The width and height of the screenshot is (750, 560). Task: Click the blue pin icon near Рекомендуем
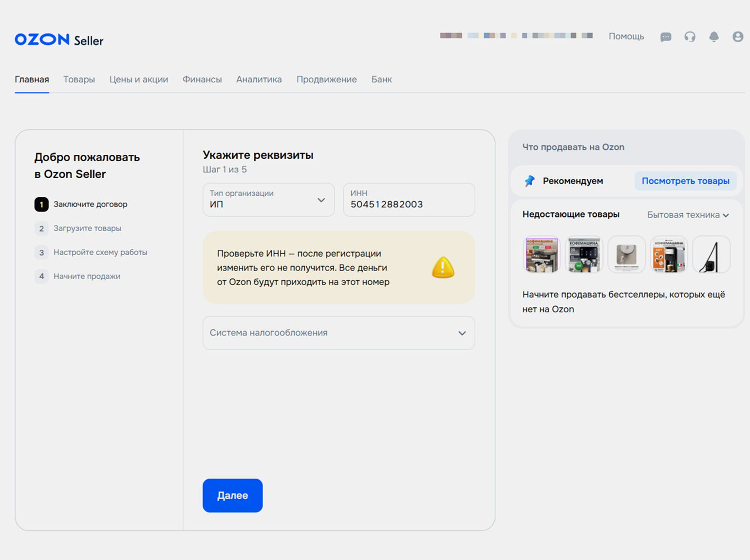tap(529, 181)
